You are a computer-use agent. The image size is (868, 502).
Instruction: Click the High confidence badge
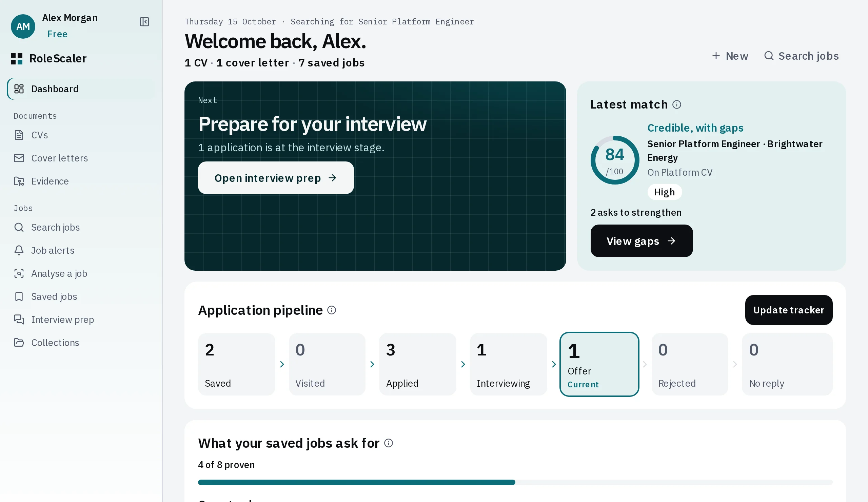664,192
